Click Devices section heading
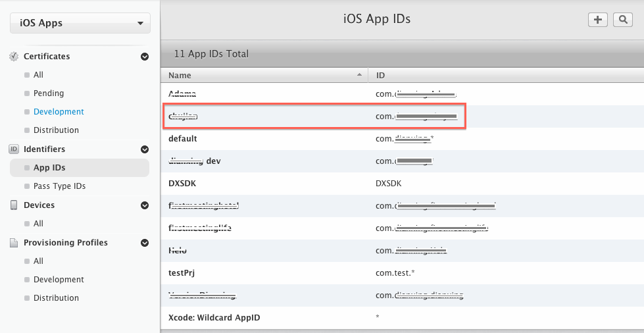This screenshot has height=333, width=644. [x=39, y=205]
